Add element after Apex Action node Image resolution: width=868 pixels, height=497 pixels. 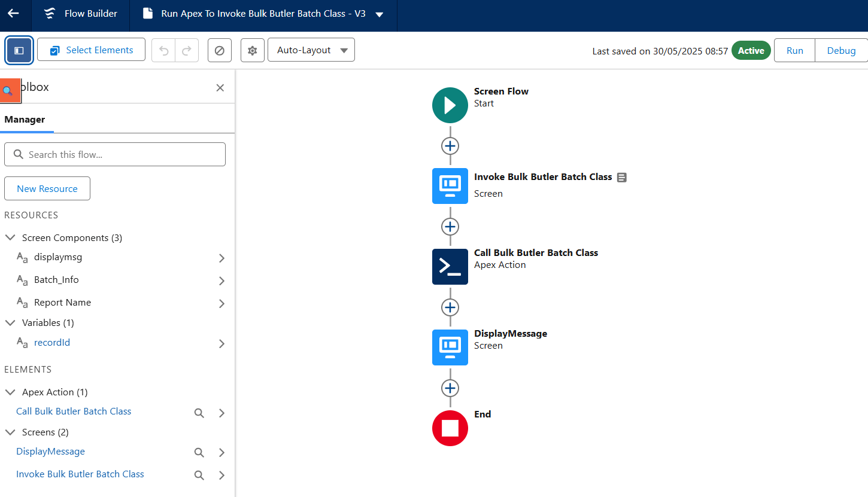point(450,307)
